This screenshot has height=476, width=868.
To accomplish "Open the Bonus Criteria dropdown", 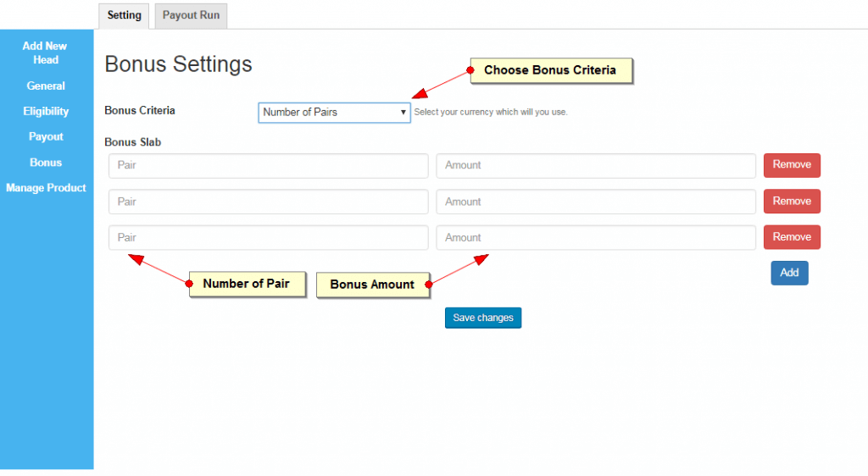I will click(334, 112).
